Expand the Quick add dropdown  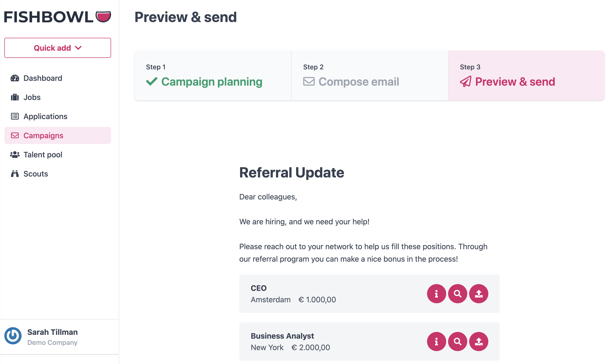(x=57, y=48)
